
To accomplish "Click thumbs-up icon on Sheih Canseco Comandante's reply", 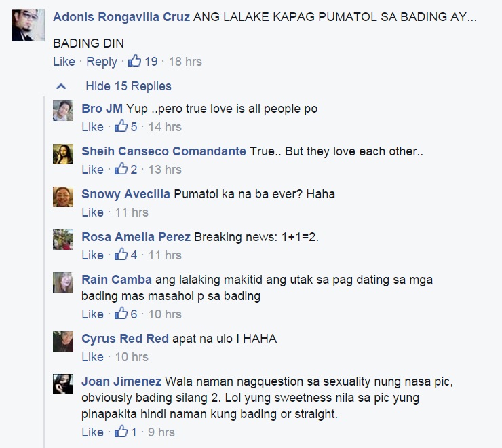I will (x=121, y=168).
